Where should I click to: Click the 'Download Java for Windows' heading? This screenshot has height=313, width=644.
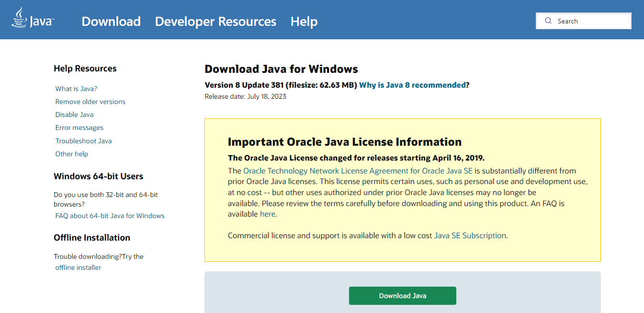[x=281, y=69]
